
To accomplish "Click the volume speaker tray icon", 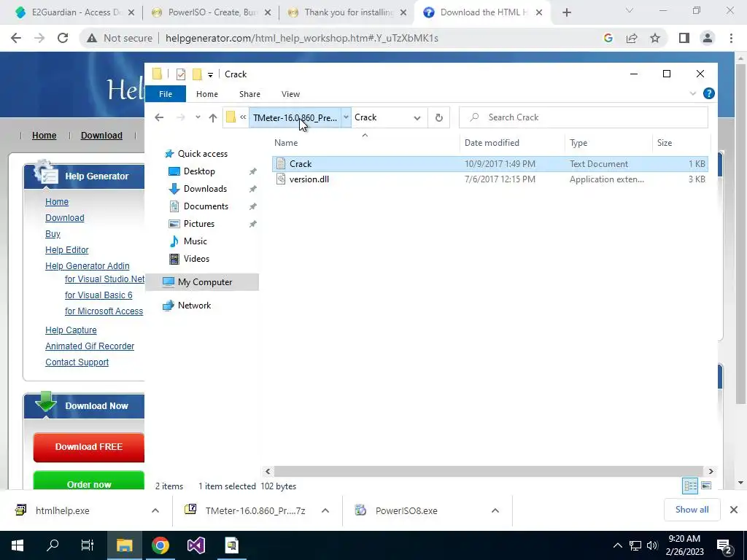I will [x=652, y=545].
